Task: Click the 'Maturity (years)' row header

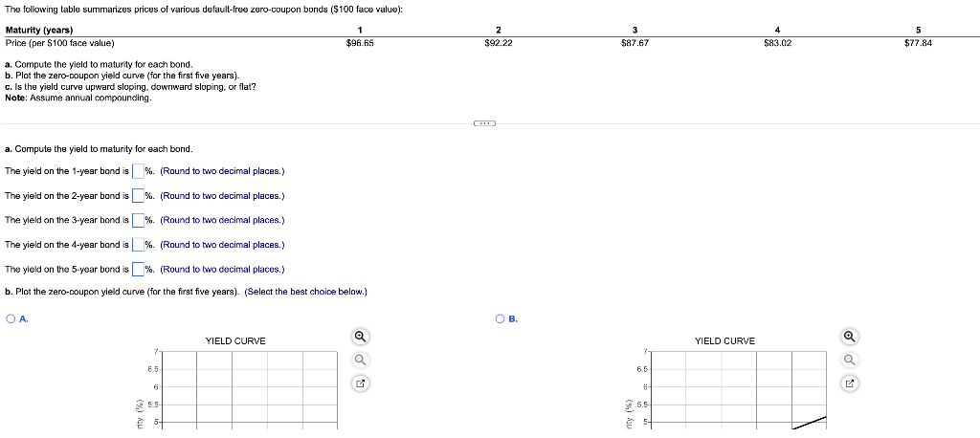Action: pos(38,31)
